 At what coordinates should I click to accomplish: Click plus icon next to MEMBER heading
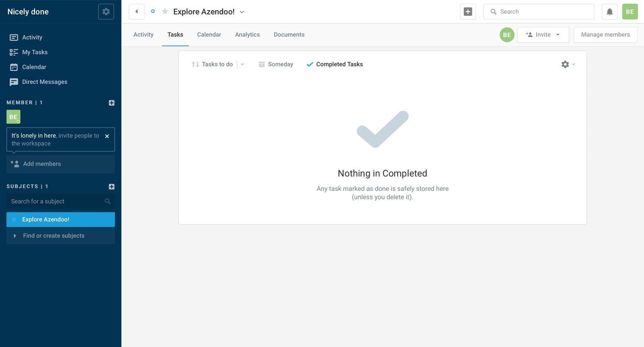pyautogui.click(x=112, y=103)
